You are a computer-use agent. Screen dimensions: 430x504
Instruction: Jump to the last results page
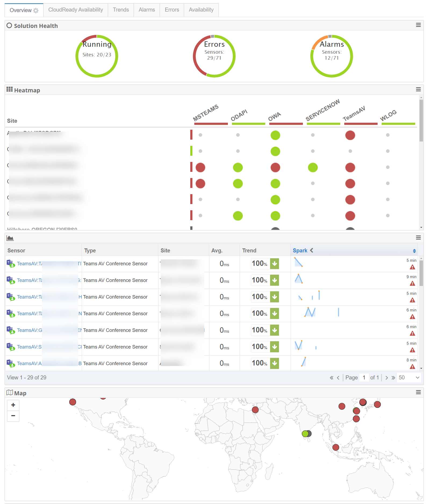393,378
